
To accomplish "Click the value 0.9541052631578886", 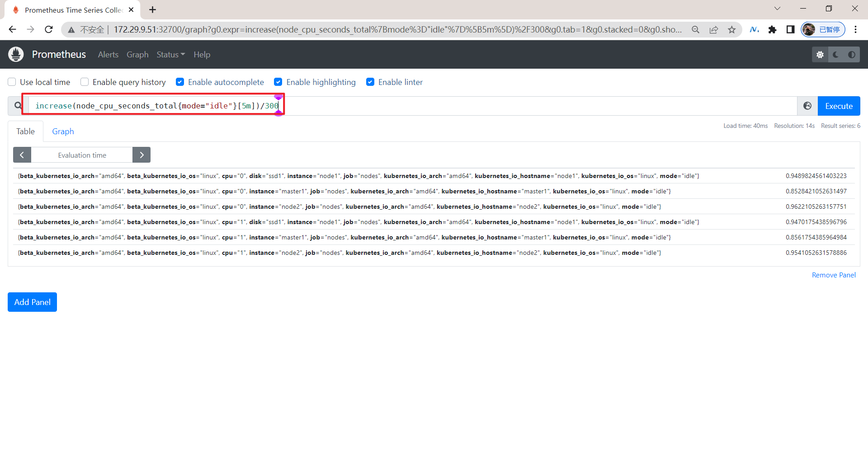I will click(x=816, y=253).
